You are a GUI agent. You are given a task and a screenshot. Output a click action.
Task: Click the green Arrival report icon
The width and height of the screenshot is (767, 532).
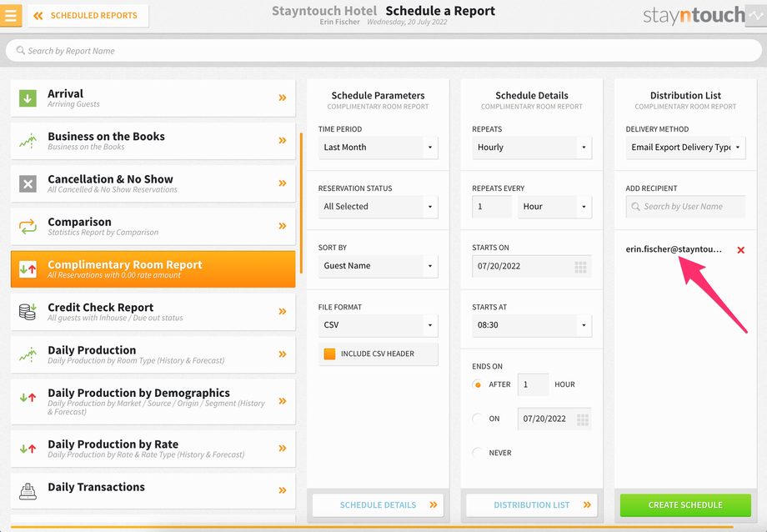[28, 98]
